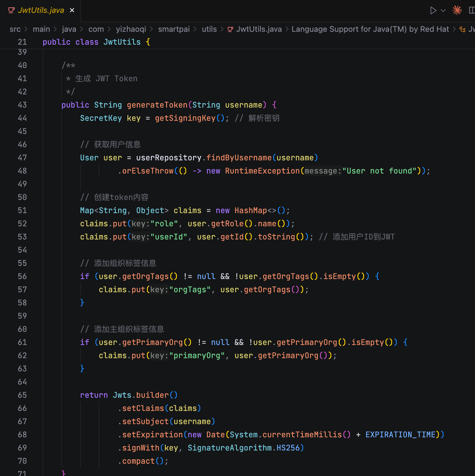Open the run options dropdown chevron
The image size is (475, 476).
(x=443, y=10)
